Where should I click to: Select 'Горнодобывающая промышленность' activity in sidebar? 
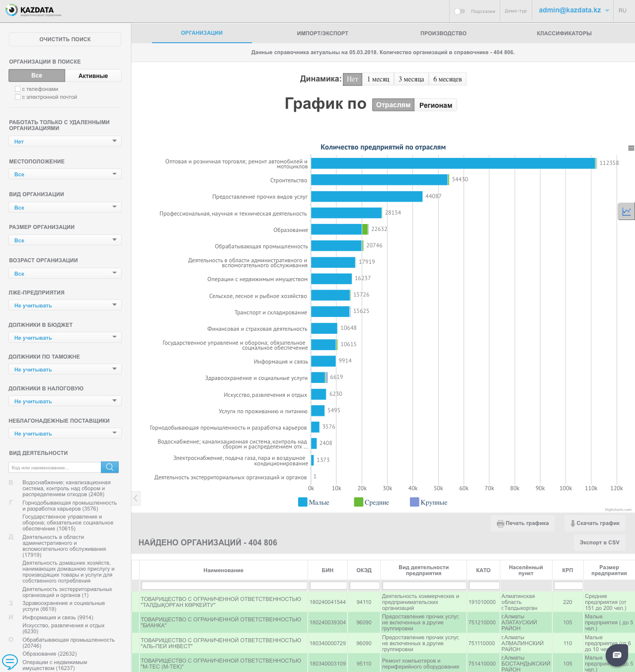pos(70,506)
